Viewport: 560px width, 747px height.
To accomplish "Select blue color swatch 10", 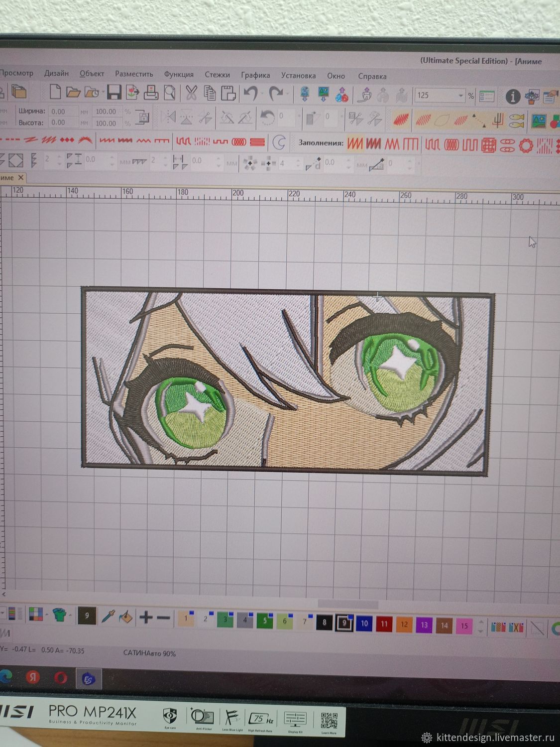I will point(364,623).
